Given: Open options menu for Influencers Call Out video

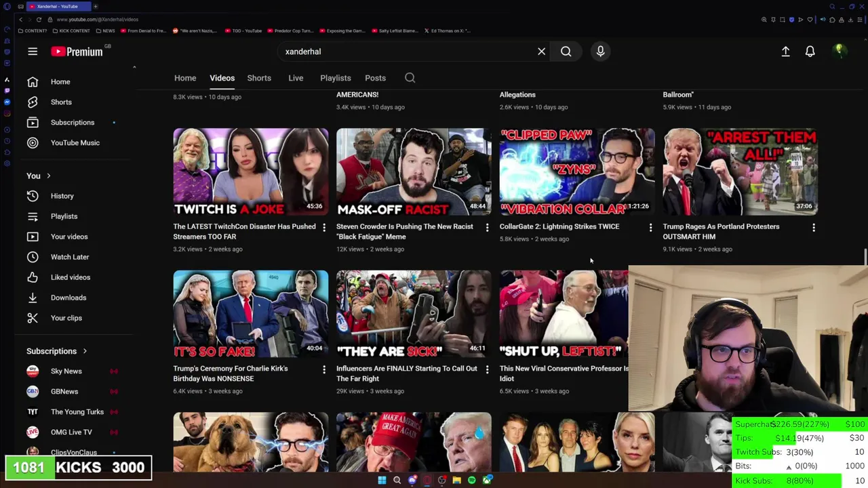Looking at the screenshot, I should pos(487,370).
